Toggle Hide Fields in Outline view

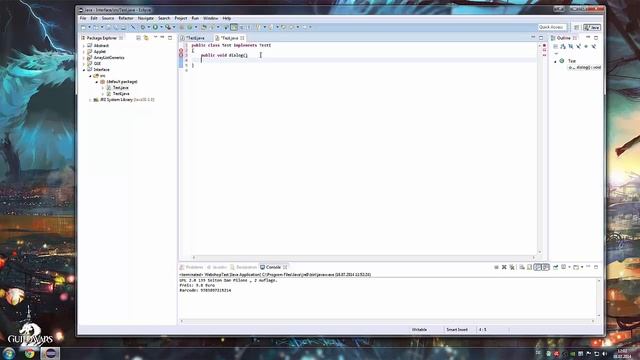pyautogui.click(x=571, y=47)
